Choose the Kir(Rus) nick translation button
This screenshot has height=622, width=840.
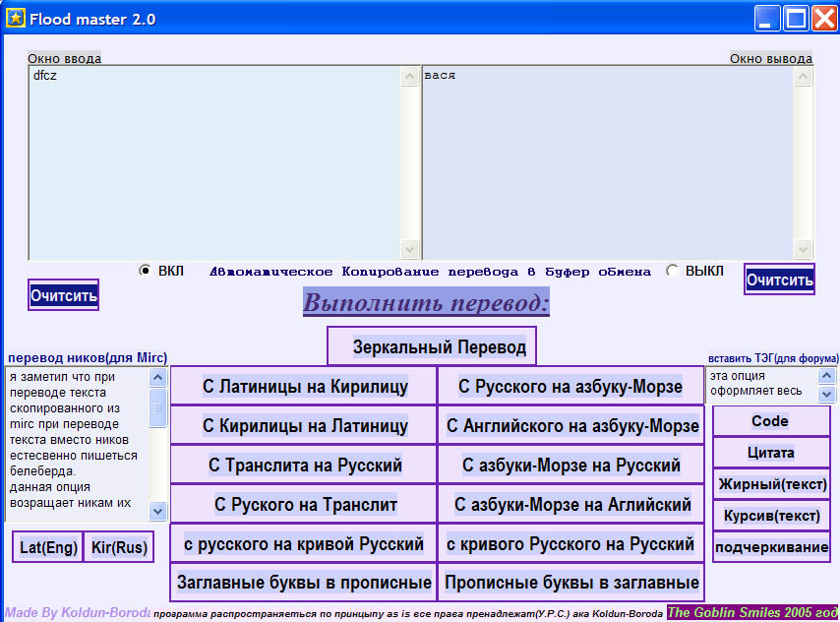[119, 547]
